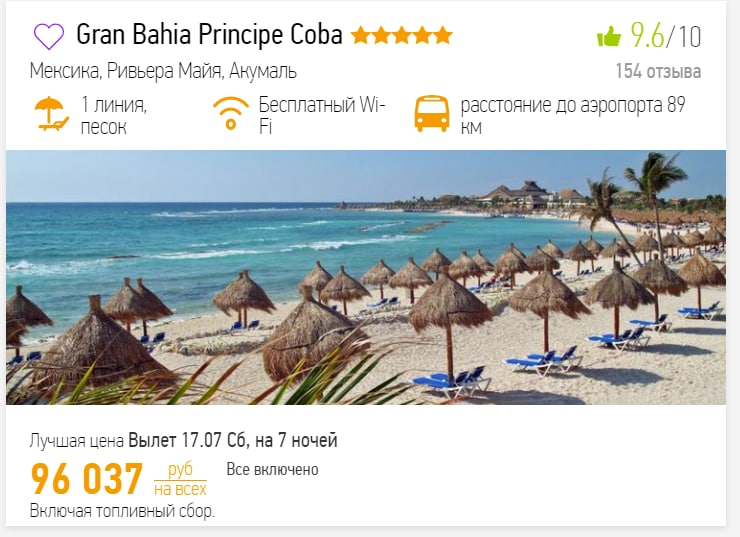Select the 'Вылет 17.07 Сб, на 7 ночей' text
740x537 pixels.
[233, 440]
